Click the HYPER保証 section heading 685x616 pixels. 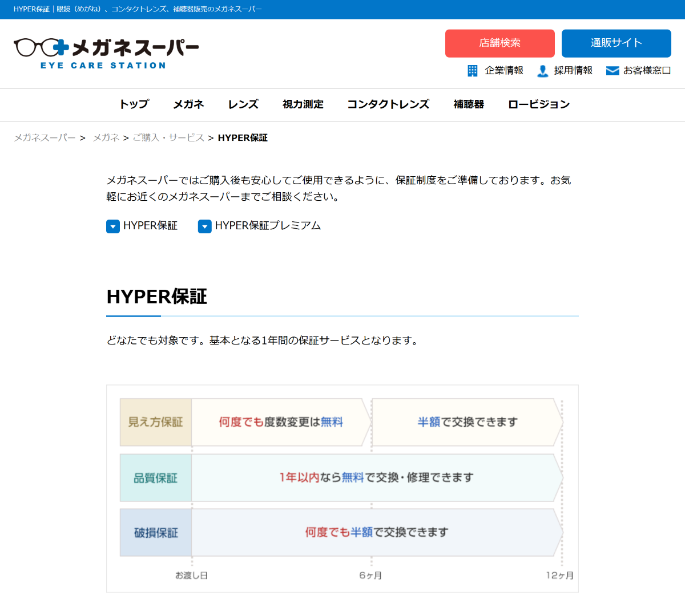157,297
